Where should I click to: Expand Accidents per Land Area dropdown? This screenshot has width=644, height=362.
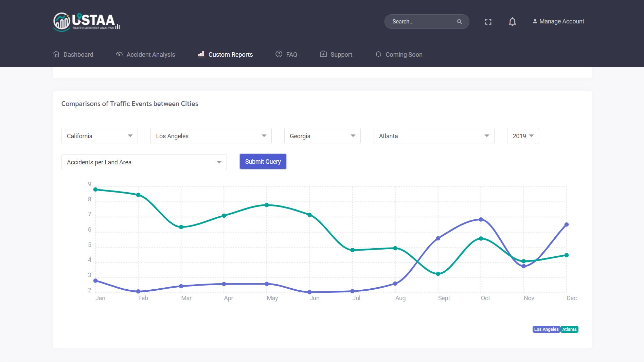point(144,162)
